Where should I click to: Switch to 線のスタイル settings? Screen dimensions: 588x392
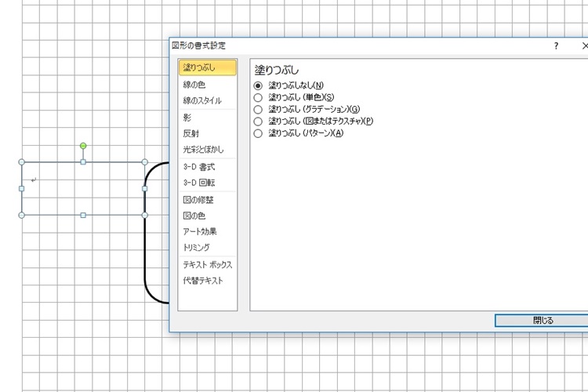click(x=202, y=100)
